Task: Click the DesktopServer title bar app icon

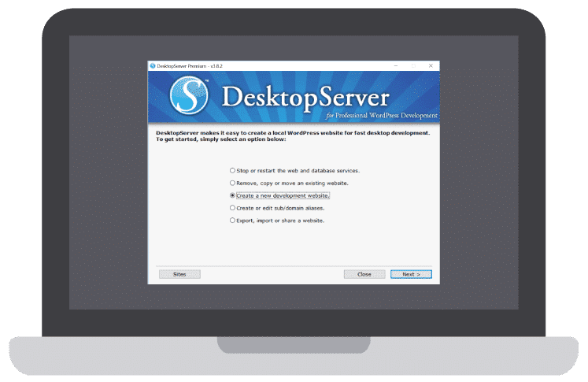Action: point(152,65)
